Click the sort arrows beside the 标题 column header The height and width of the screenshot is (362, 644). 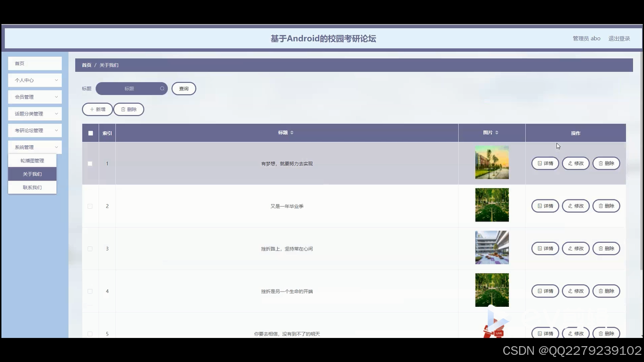click(x=291, y=132)
